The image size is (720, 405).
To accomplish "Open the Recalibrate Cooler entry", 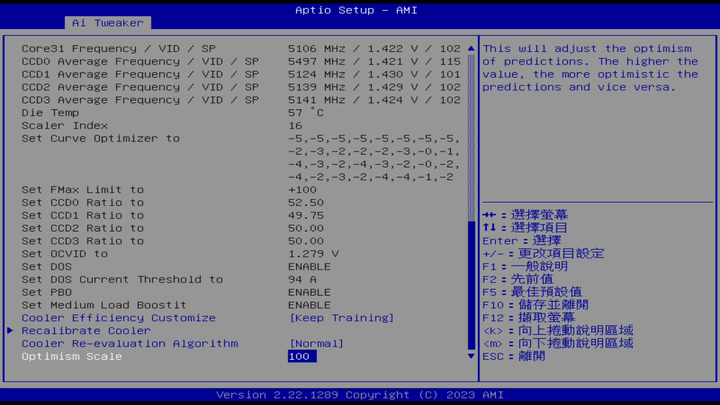I will coord(86,331).
